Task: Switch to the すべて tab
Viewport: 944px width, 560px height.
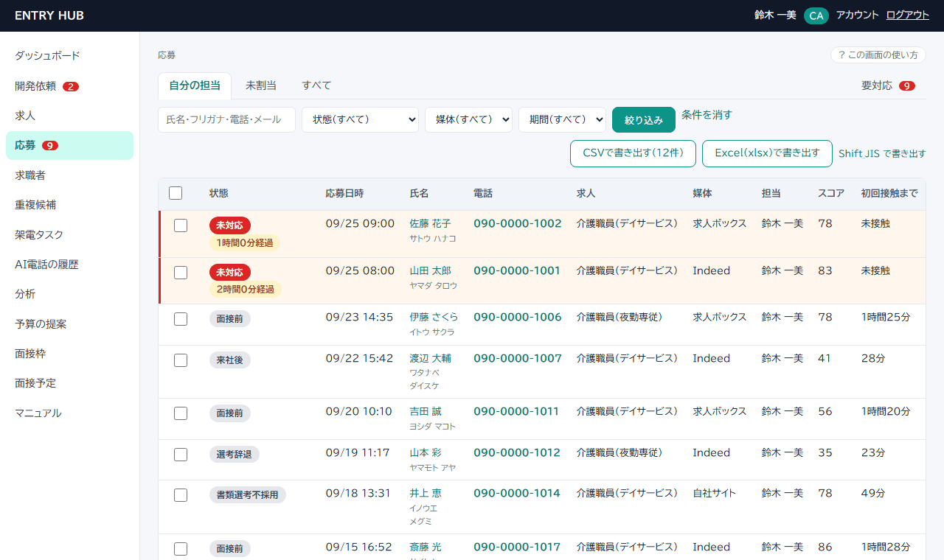Action: click(316, 85)
